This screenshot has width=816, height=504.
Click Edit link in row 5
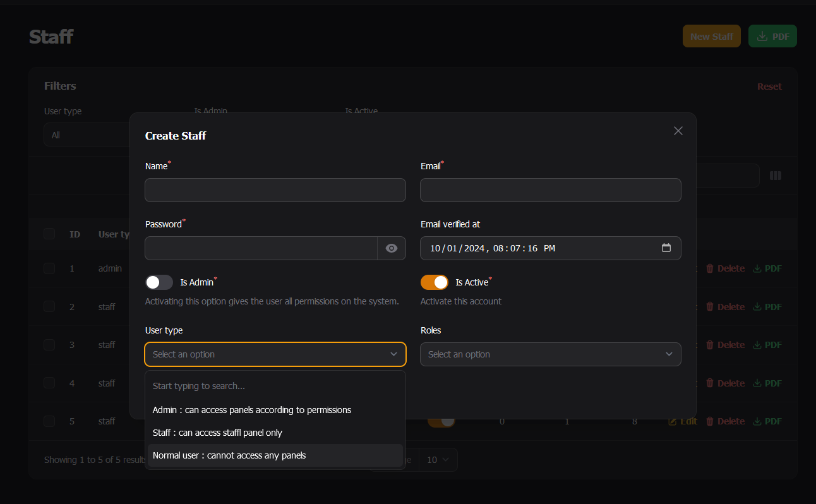tap(683, 421)
